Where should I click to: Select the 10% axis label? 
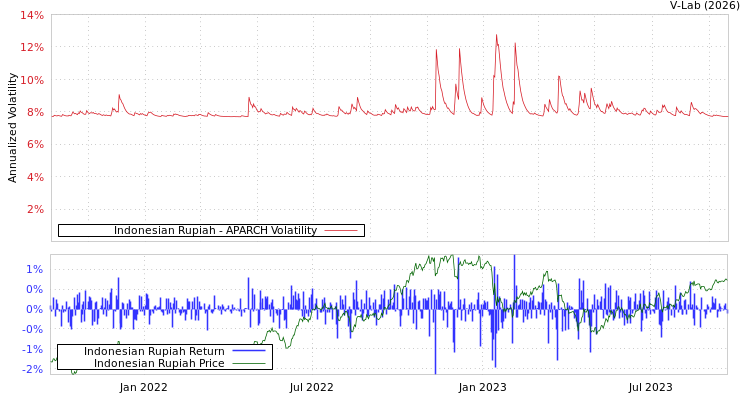(x=32, y=80)
